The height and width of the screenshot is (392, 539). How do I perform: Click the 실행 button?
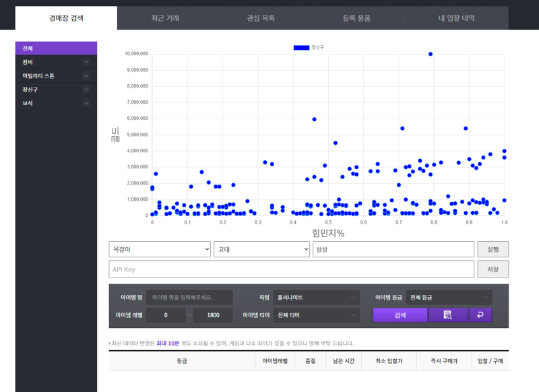click(x=493, y=249)
